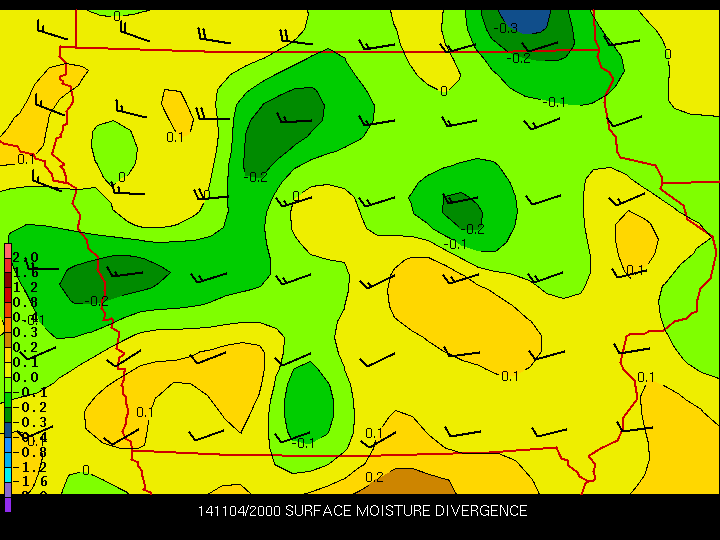Image resolution: width=720 pixels, height=540 pixels.
Task: Click the 0 contour label at top right edge
Action: pos(668,54)
